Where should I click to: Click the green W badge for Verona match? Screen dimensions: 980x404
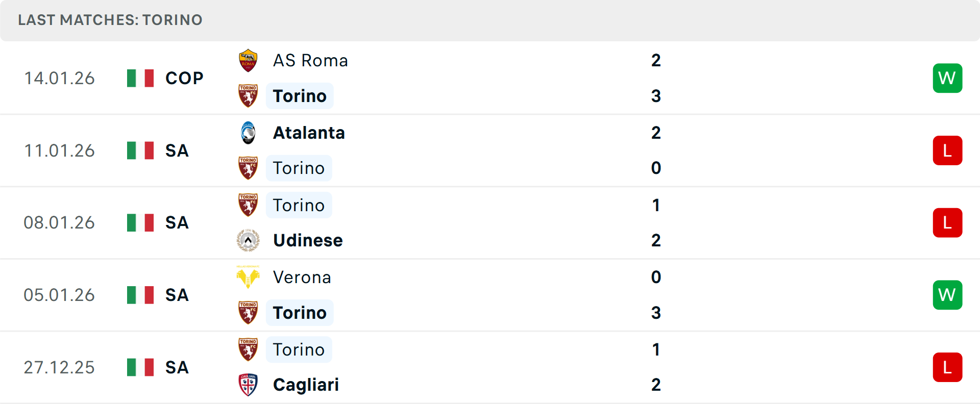coord(947,295)
